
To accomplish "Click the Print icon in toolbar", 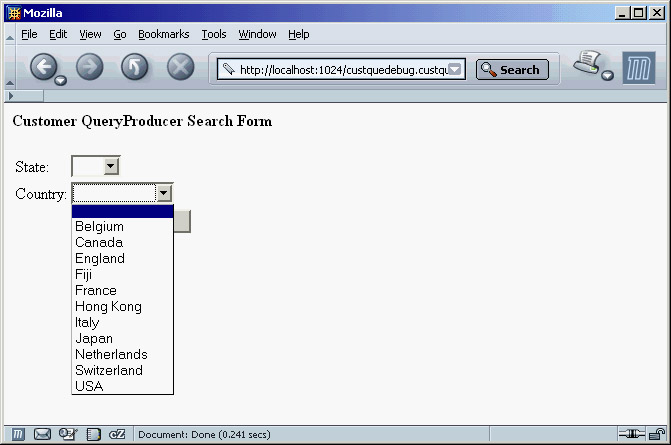I will 586,66.
